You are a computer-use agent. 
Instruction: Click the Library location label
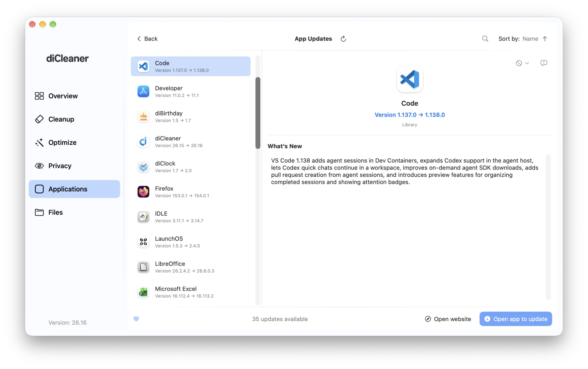pyautogui.click(x=410, y=125)
